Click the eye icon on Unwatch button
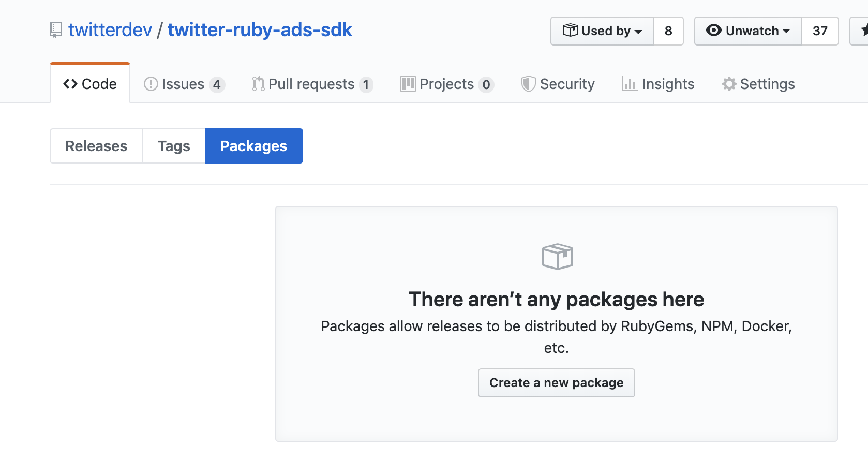Image resolution: width=868 pixels, height=475 pixels. pyautogui.click(x=714, y=31)
